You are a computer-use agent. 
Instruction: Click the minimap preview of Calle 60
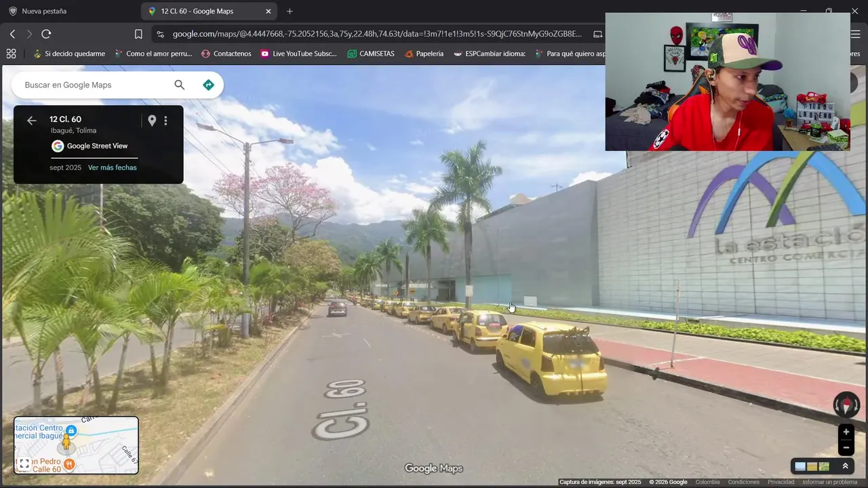coord(76,445)
